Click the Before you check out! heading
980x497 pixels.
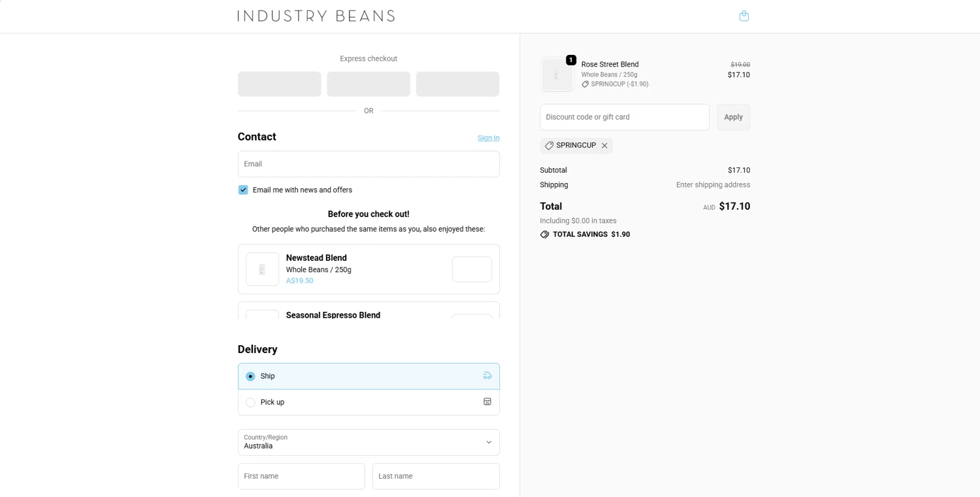368,214
